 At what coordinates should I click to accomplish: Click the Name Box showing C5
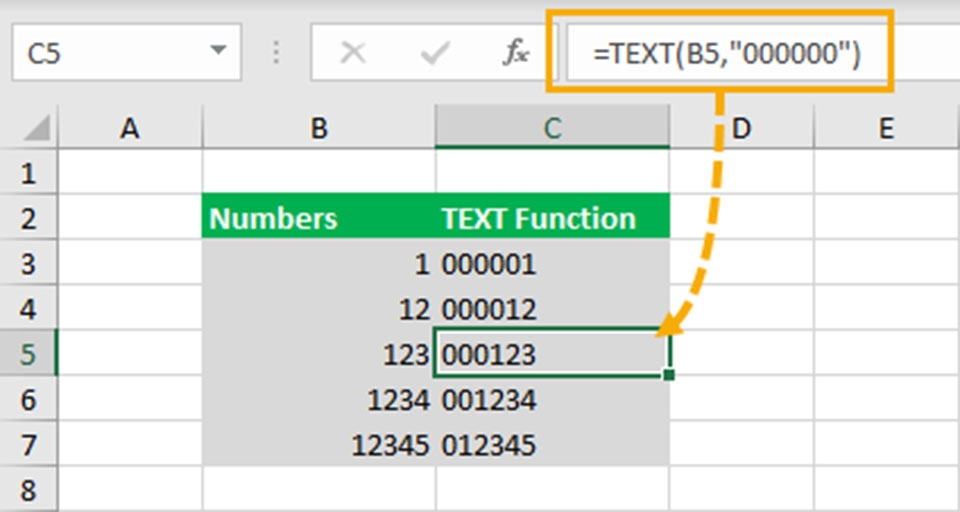click(127, 52)
